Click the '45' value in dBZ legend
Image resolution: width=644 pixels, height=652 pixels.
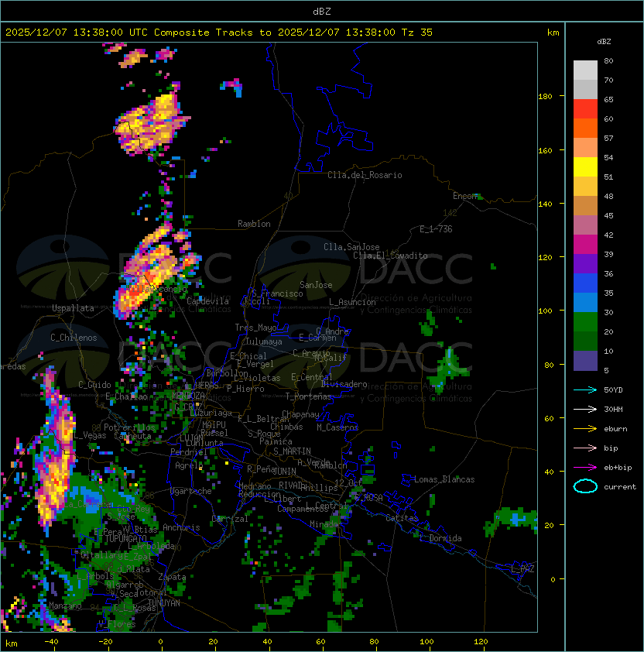coord(608,215)
